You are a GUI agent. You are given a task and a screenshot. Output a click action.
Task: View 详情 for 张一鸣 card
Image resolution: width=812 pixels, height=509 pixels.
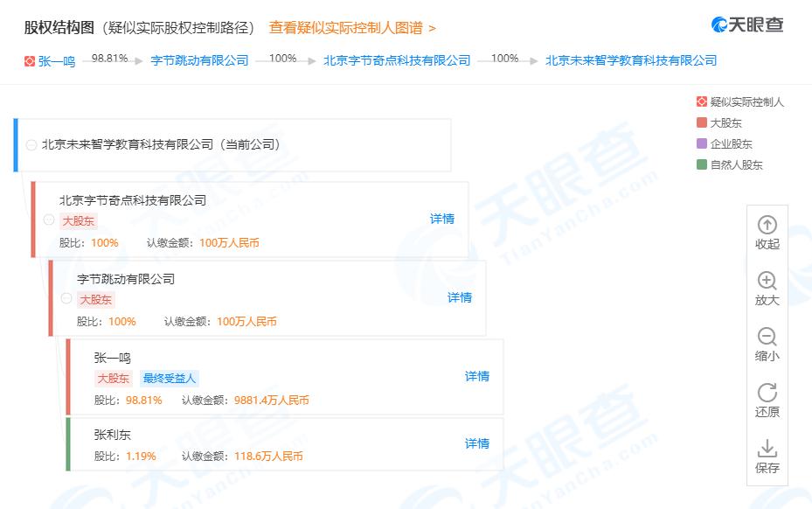[477, 376]
